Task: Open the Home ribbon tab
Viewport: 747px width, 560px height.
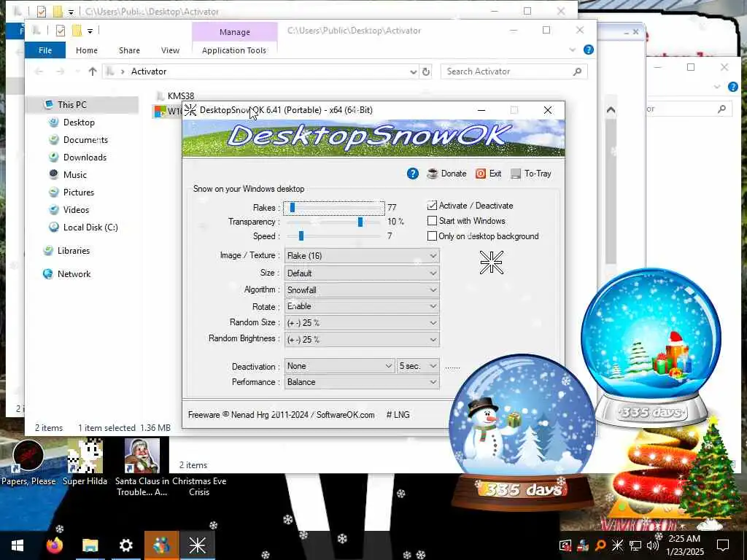Action: click(x=87, y=50)
